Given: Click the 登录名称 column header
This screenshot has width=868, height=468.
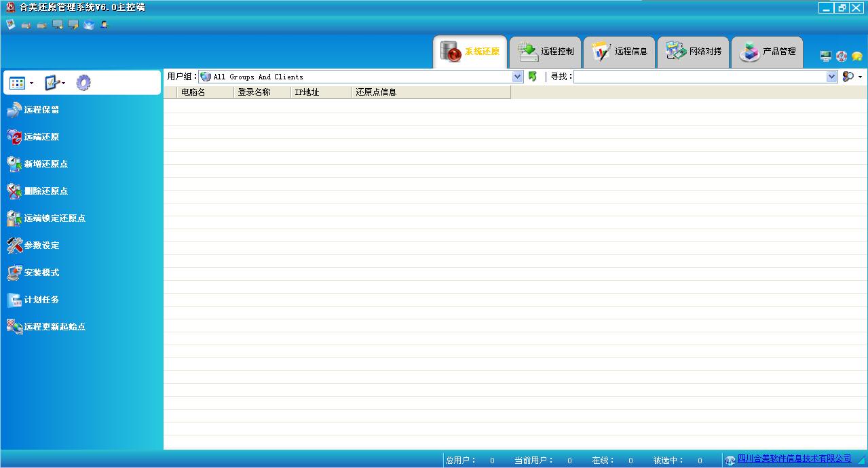Looking at the screenshot, I should (262, 92).
